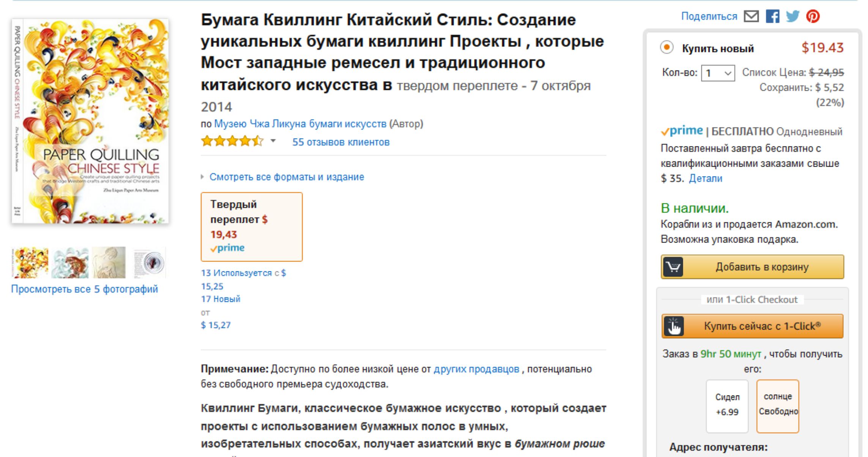Open the "Кол-во" quantity dropdown
This screenshot has height=457, width=868.
coord(718,72)
